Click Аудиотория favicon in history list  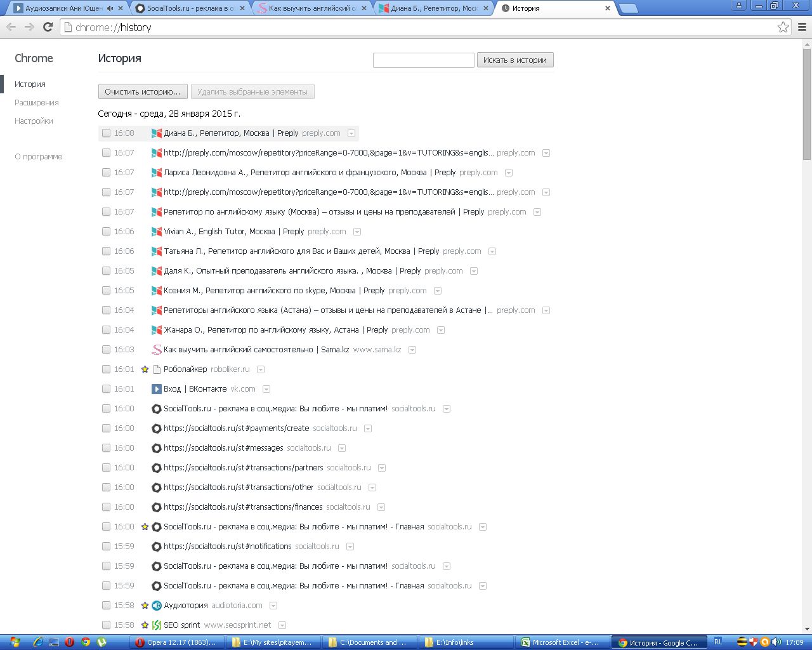click(156, 606)
